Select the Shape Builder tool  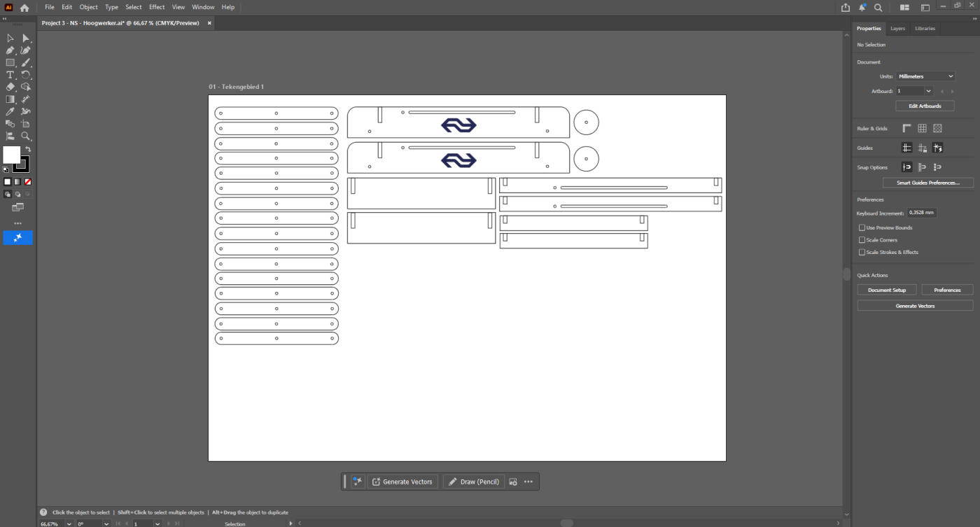[26, 87]
